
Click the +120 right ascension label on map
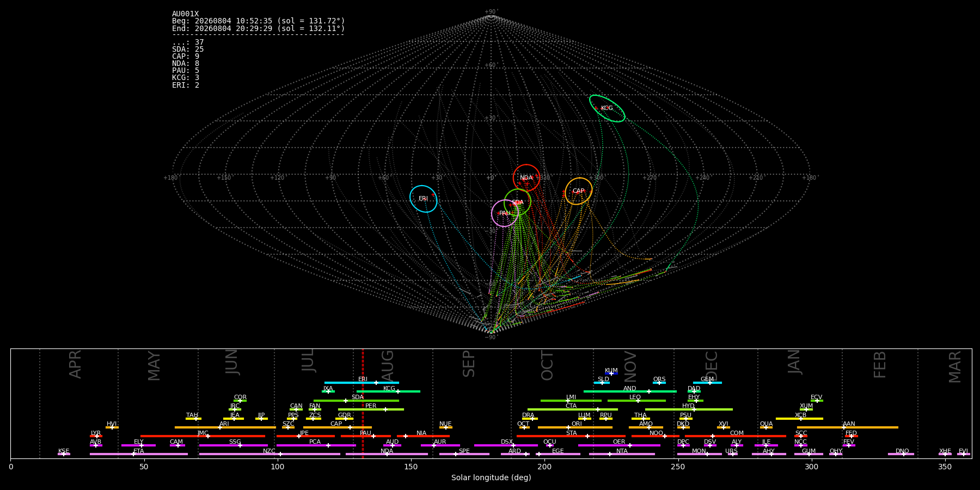tap(277, 177)
